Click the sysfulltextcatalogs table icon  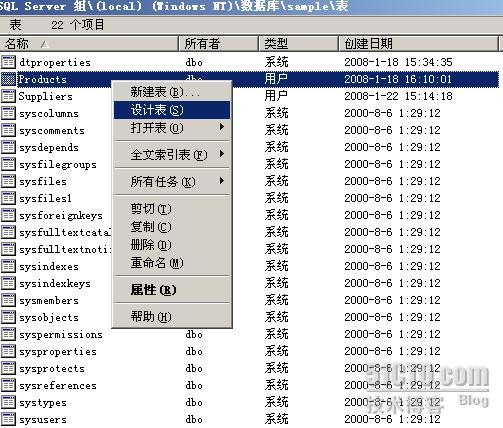tap(8, 232)
